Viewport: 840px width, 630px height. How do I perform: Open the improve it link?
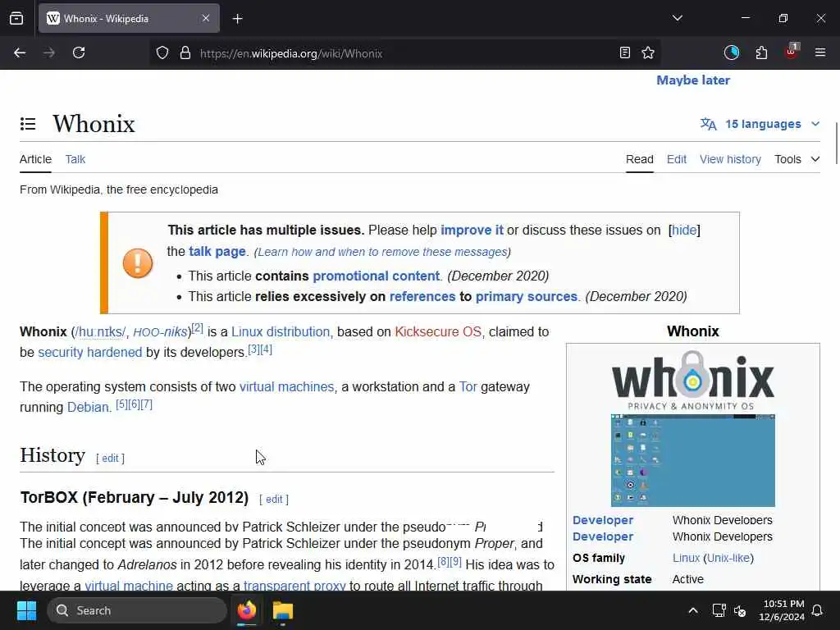(x=472, y=231)
